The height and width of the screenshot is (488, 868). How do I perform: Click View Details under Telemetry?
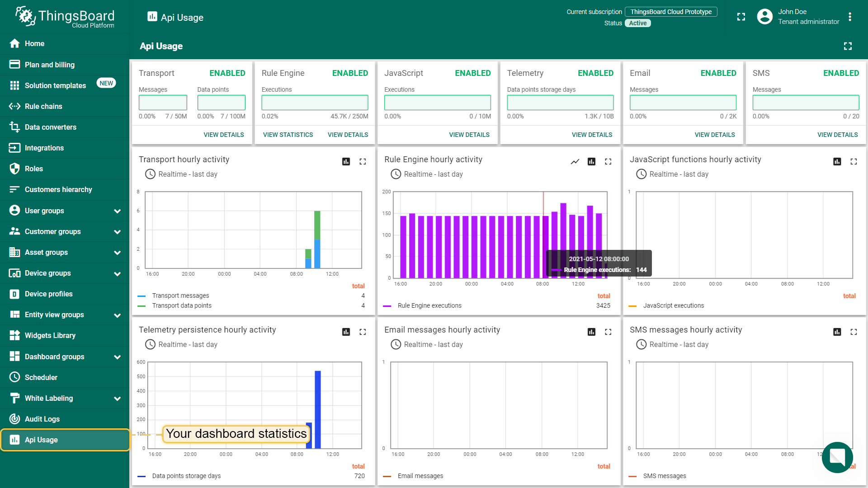(x=592, y=135)
